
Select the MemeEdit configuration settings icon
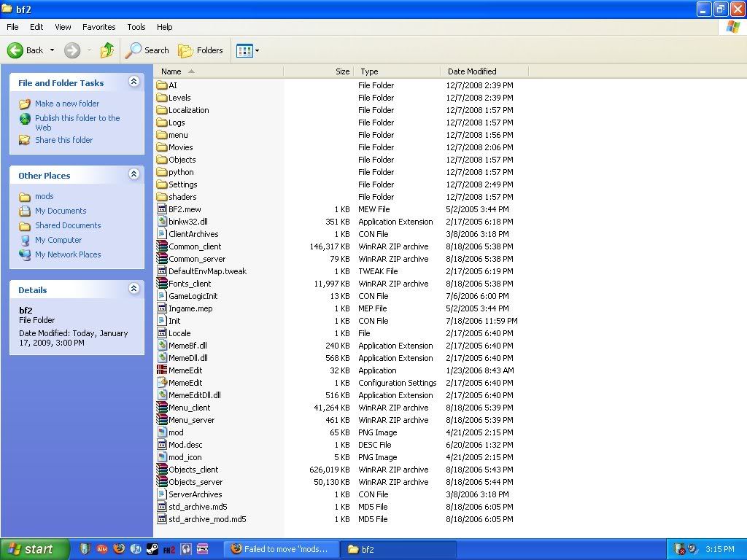(162, 382)
